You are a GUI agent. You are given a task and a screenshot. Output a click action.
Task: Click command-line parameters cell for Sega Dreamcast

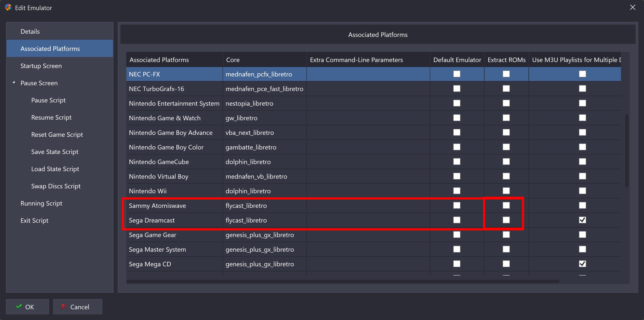(368, 220)
